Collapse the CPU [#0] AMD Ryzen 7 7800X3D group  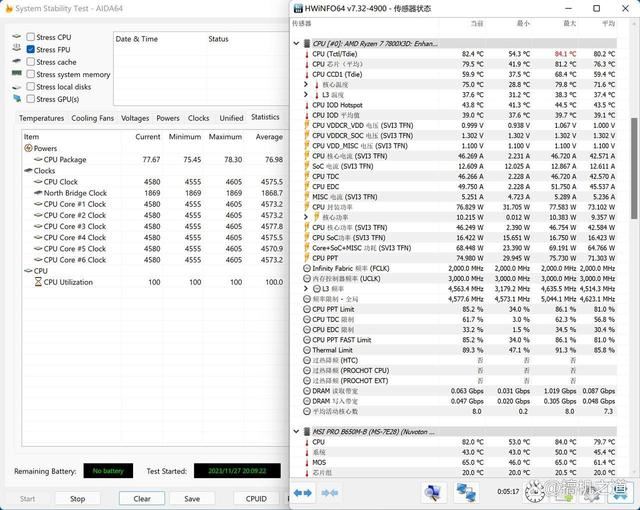(296, 43)
